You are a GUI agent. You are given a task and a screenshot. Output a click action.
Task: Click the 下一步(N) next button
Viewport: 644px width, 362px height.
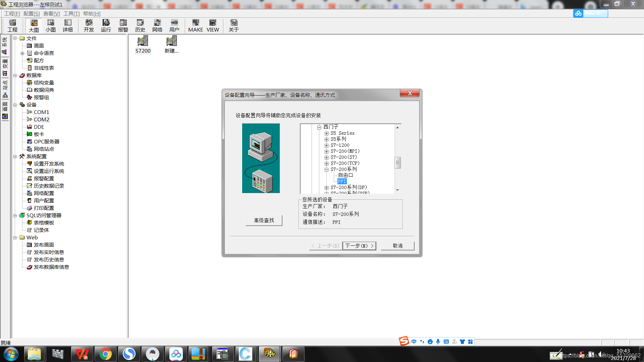[359, 246]
